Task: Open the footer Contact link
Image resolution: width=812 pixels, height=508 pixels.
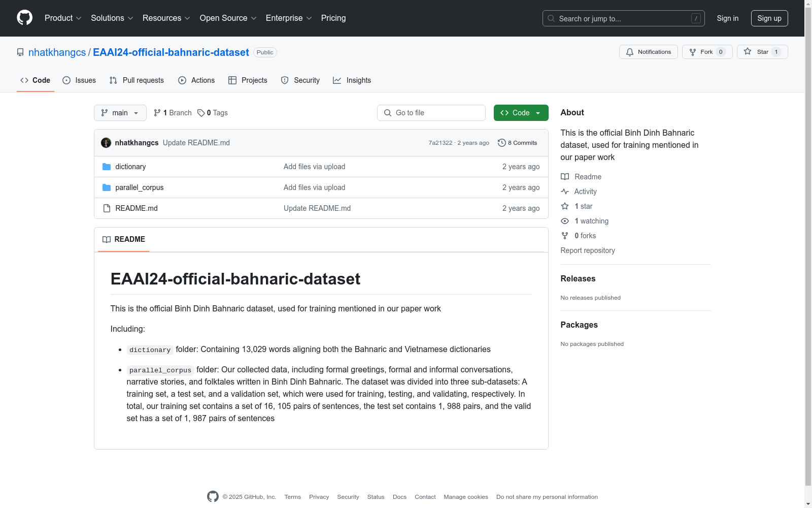Action: click(x=425, y=497)
